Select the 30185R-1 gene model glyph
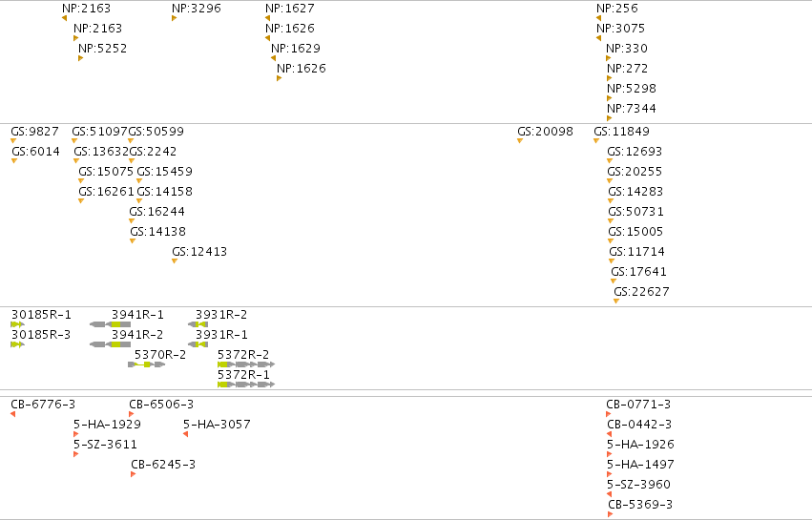Viewport: 812px width, 520px height. (x=17, y=324)
